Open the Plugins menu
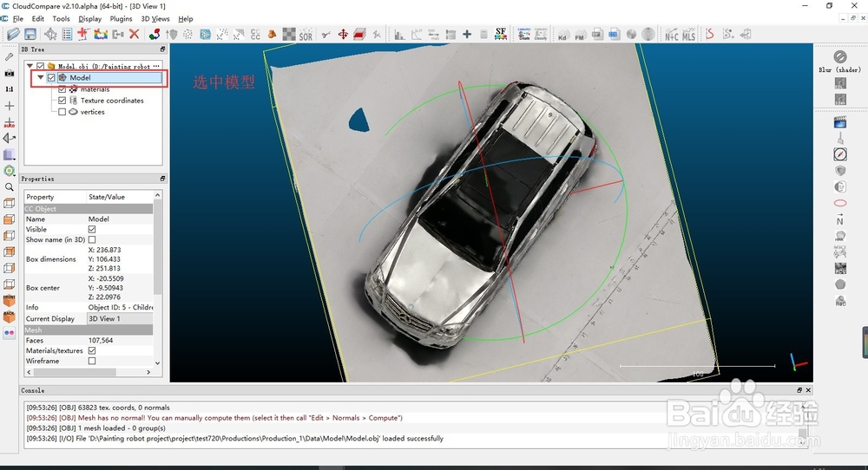This screenshot has width=868, height=470. [x=121, y=19]
